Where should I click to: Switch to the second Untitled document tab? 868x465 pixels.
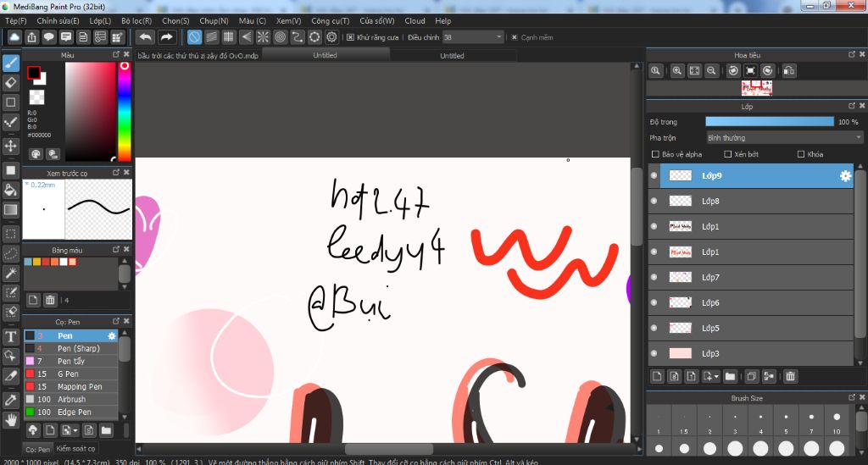(453, 55)
